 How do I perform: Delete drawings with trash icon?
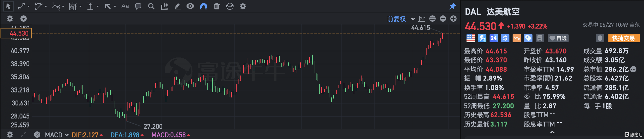point(217,6)
